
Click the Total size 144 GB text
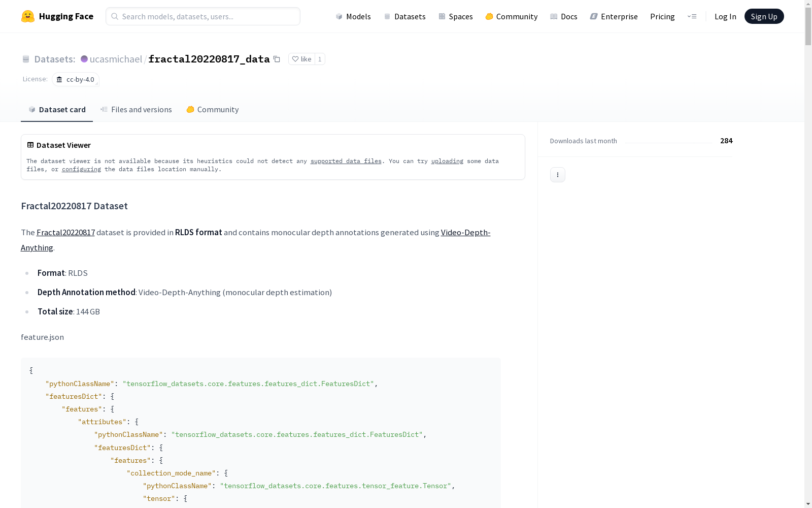[x=69, y=311]
